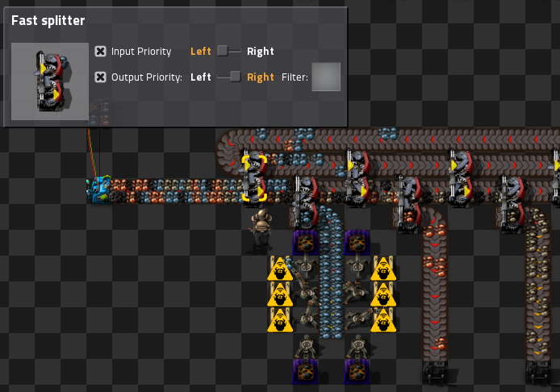Viewport: 560px width, 392px height.
Task: Click bottom-right purple chest below inserters
Action: point(357,371)
